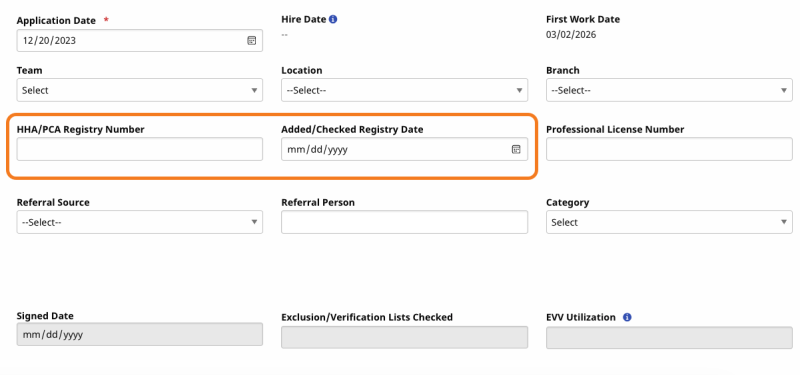Open the Location dropdown

coord(405,90)
